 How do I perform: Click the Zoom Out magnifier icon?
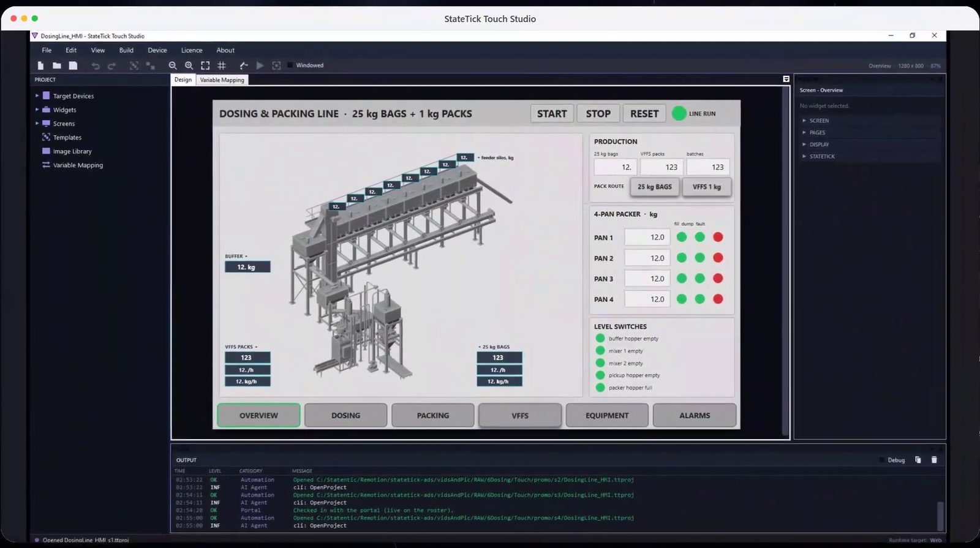point(173,66)
